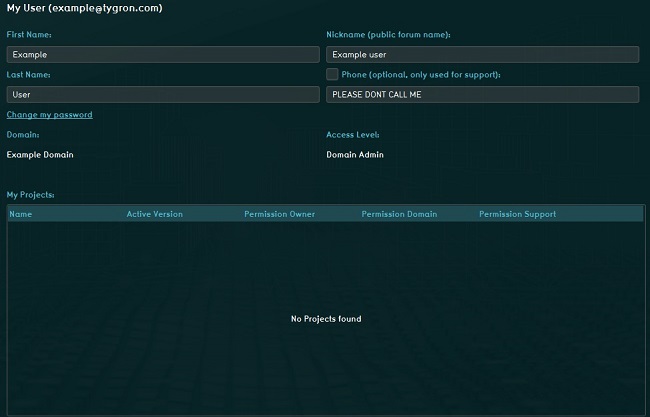Click the "Last Name:" field label

[x=28, y=75]
